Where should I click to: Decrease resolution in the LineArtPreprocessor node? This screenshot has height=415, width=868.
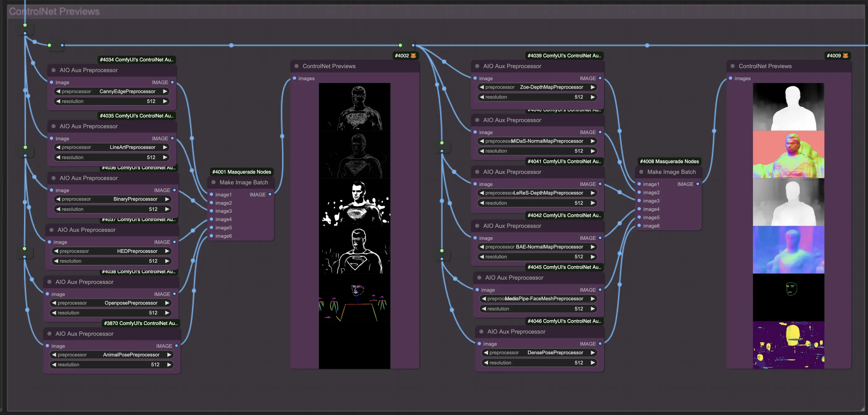point(58,157)
